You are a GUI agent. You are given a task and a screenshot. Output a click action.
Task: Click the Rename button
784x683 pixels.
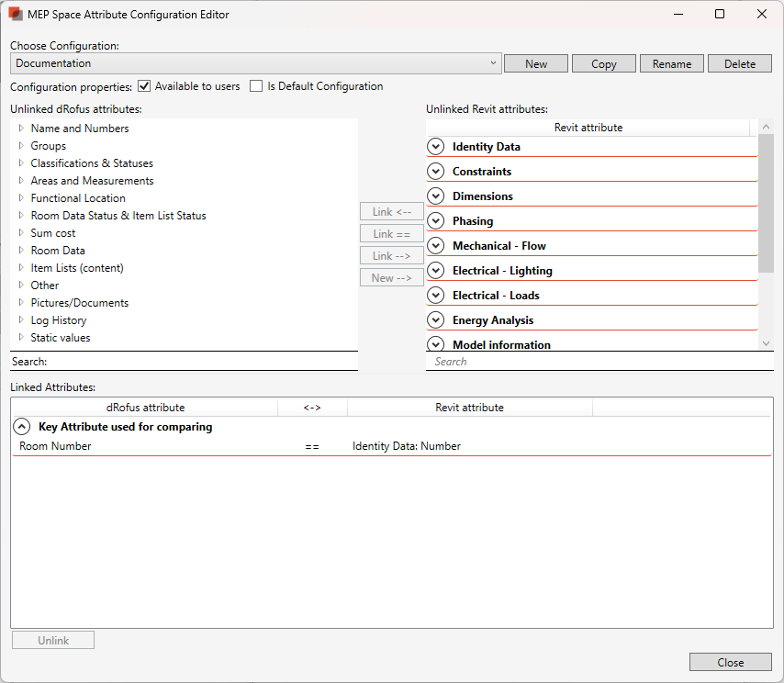click(x=672, y=63)
